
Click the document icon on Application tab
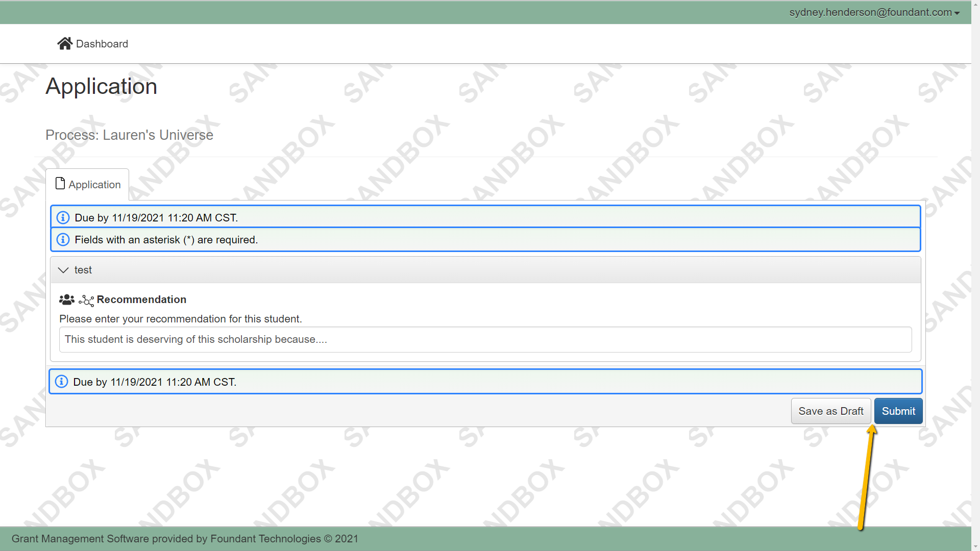(x=60, y=184)
